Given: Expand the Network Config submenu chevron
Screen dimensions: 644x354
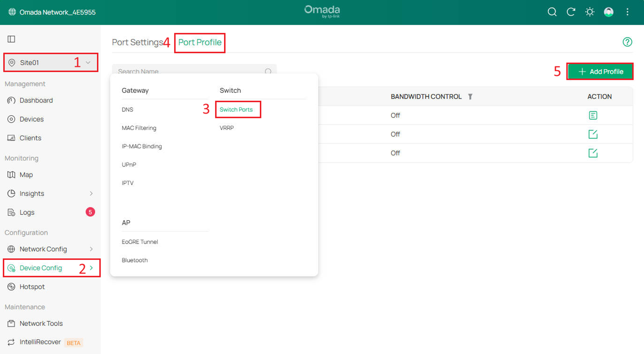Looking at the screenshot, I should coord(91,249).
